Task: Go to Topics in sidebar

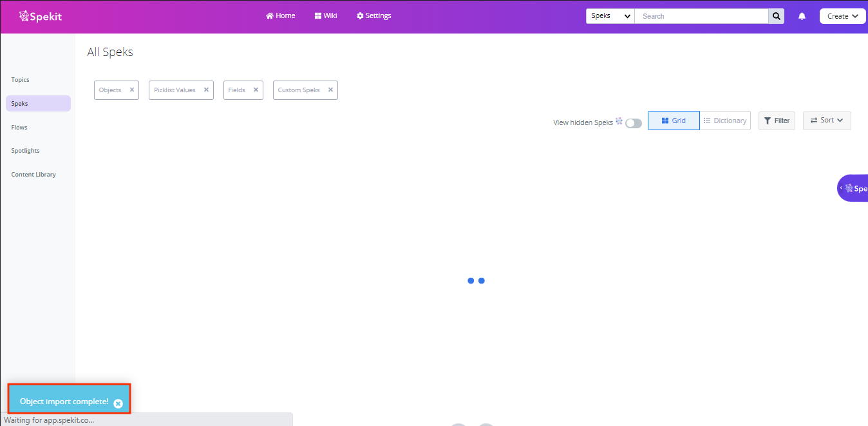Action: point(21,80)
